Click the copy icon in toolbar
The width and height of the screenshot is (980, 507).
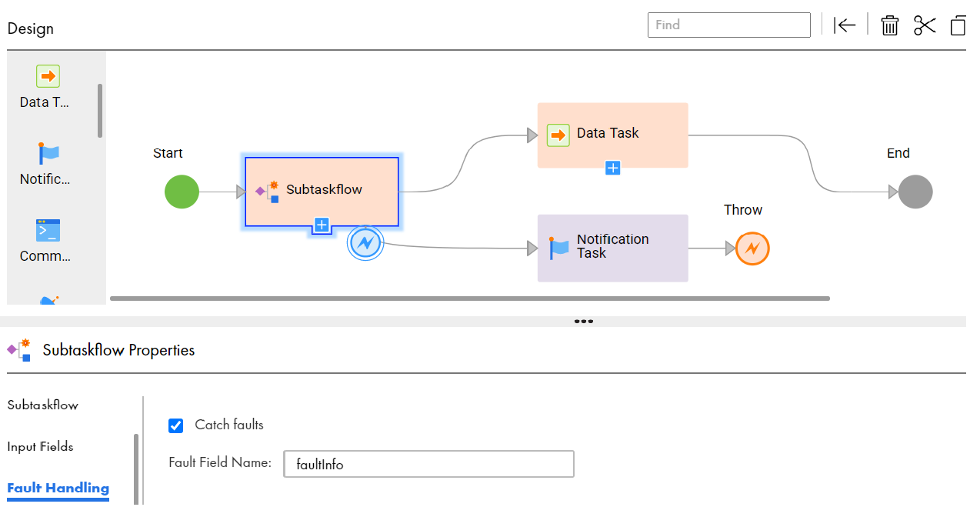tap(958, 25)
